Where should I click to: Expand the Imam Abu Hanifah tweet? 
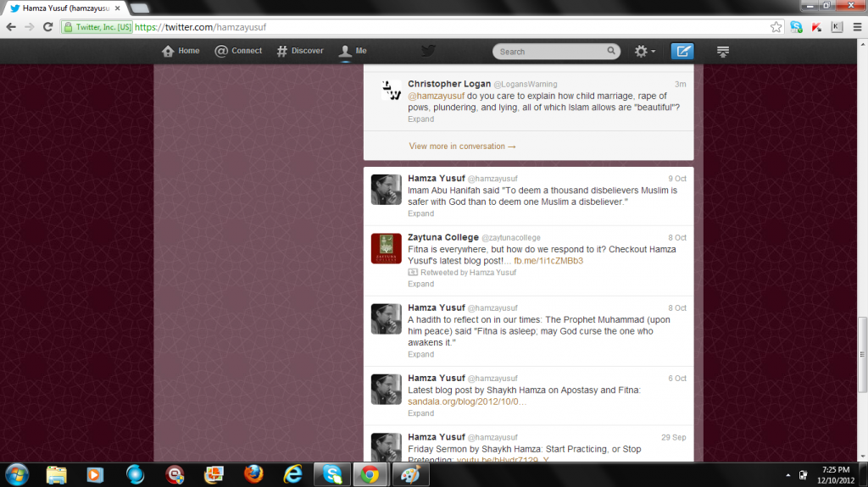pyautogui.click(x=420, y=213)
